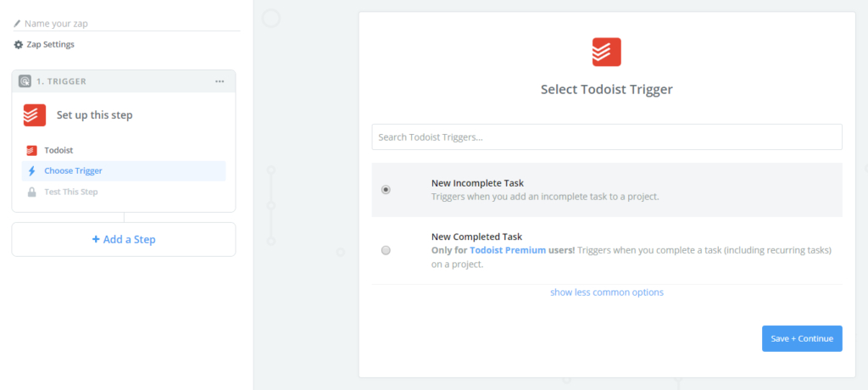This screenshot has height=390, width=868.
Task: Open the Choose Trigger step
Action: coord(73,171)
